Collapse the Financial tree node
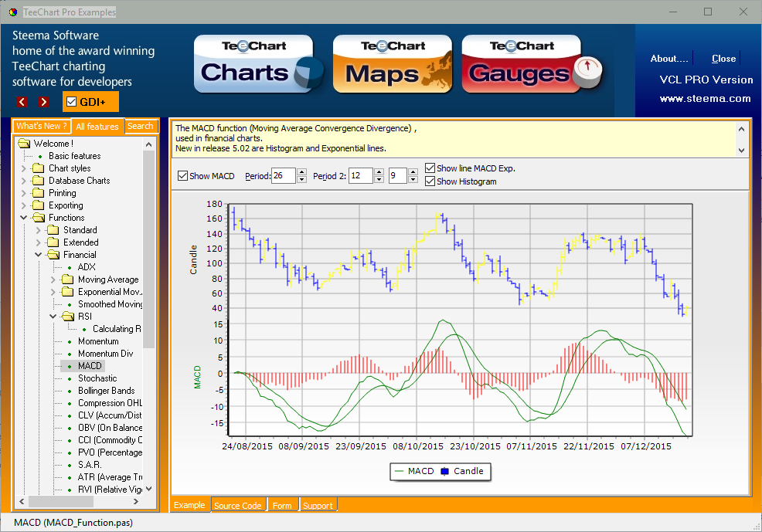This screenshot has height=532, width=762. pos(39,255)
